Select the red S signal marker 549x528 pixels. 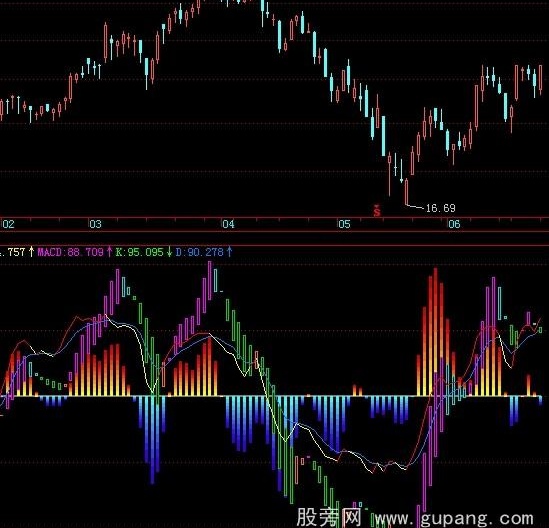click(377, 211)
